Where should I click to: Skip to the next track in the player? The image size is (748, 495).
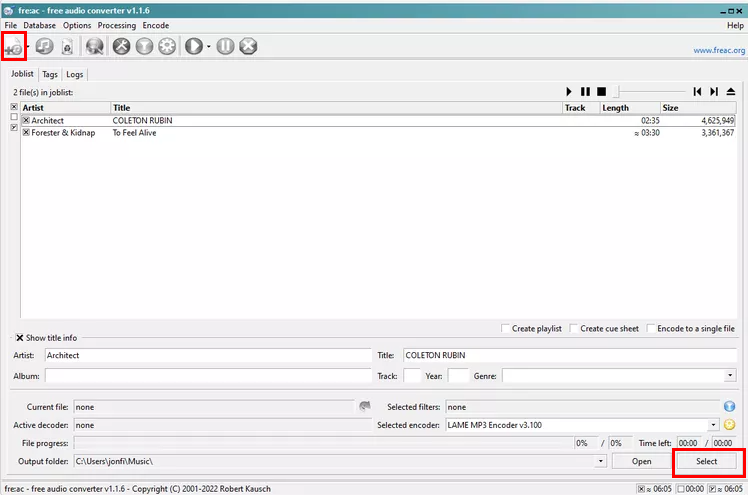714,92
